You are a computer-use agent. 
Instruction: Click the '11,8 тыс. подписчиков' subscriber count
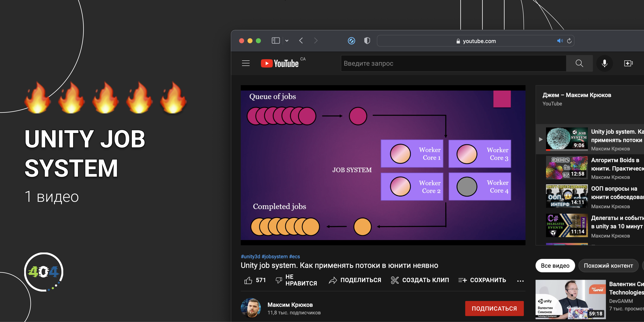(294, 313)
